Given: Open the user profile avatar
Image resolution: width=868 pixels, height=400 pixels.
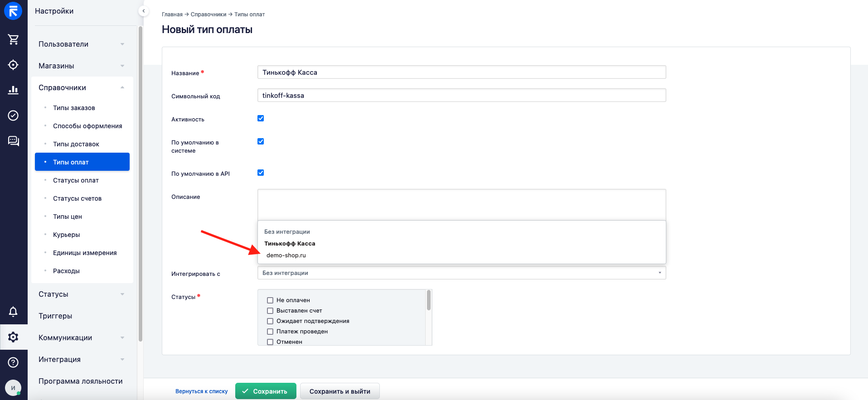Looking at the screenshot, I should pyautogui.click(x=13, y=388).
